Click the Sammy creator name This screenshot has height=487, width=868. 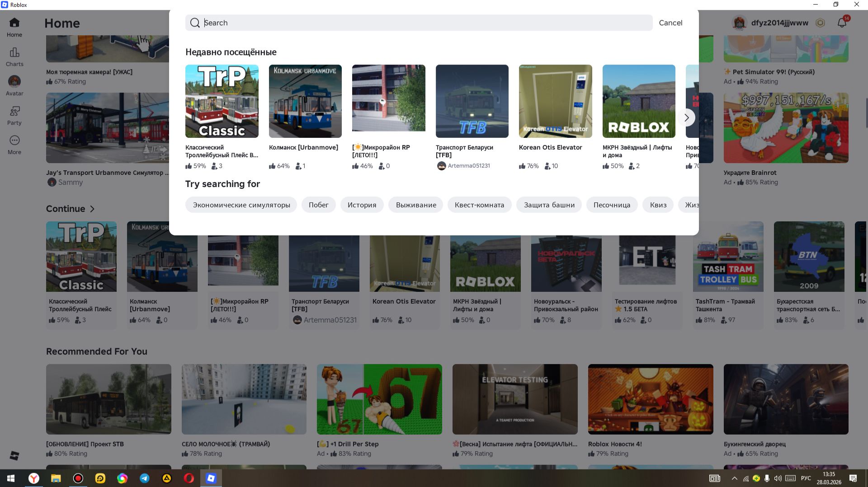pos(71,182)
